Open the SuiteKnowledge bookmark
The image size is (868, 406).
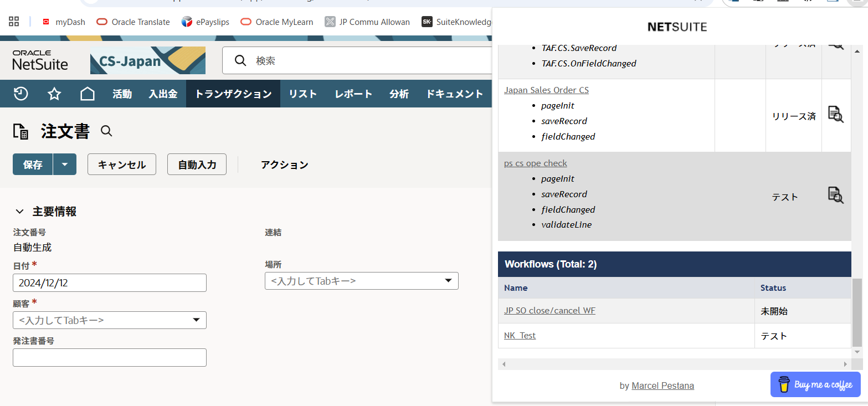tap(457, 22)
